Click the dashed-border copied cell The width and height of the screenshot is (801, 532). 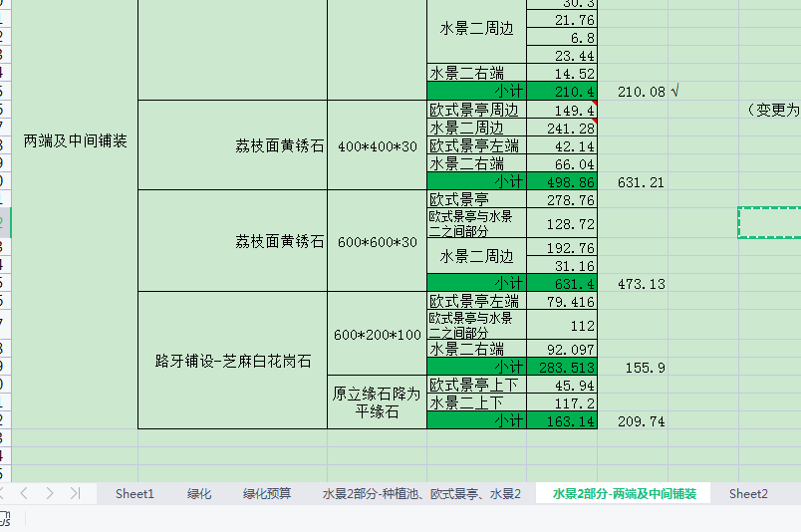(x=769, y=222)
